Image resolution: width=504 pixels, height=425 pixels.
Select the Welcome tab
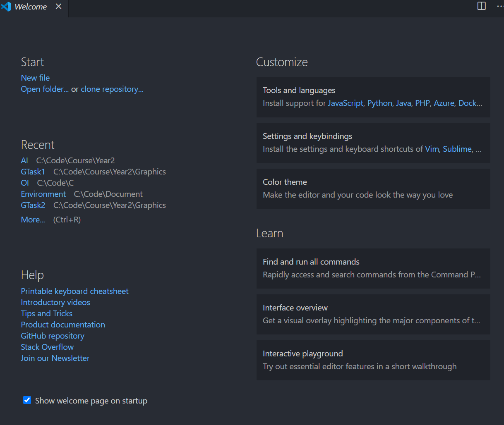pos(30,7)
